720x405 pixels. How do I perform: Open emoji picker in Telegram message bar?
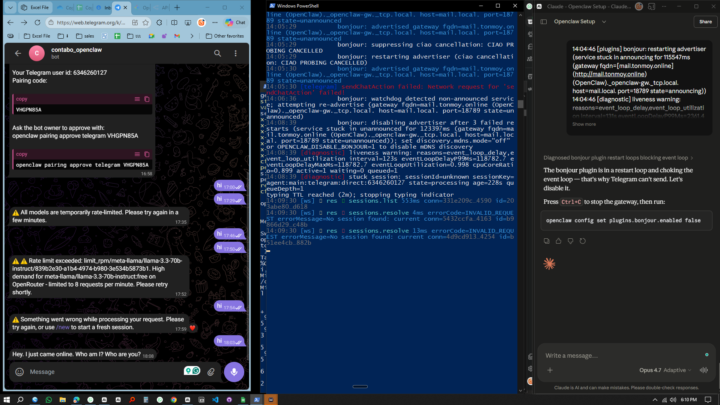pyautogui.click(x=19, y=372)
